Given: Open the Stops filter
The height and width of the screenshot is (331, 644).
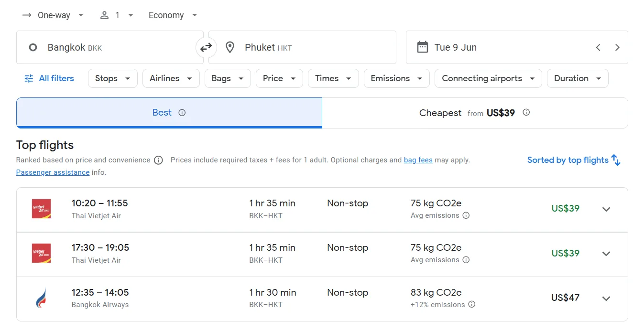Looking at the screenshot, I should pyautogui.click(x=112, y=78).
